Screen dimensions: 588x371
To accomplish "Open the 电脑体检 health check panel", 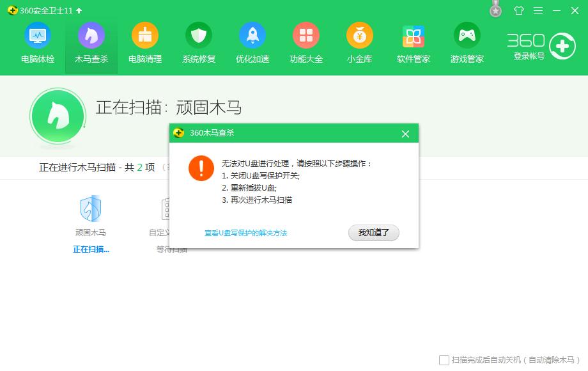I will point(37,42).
